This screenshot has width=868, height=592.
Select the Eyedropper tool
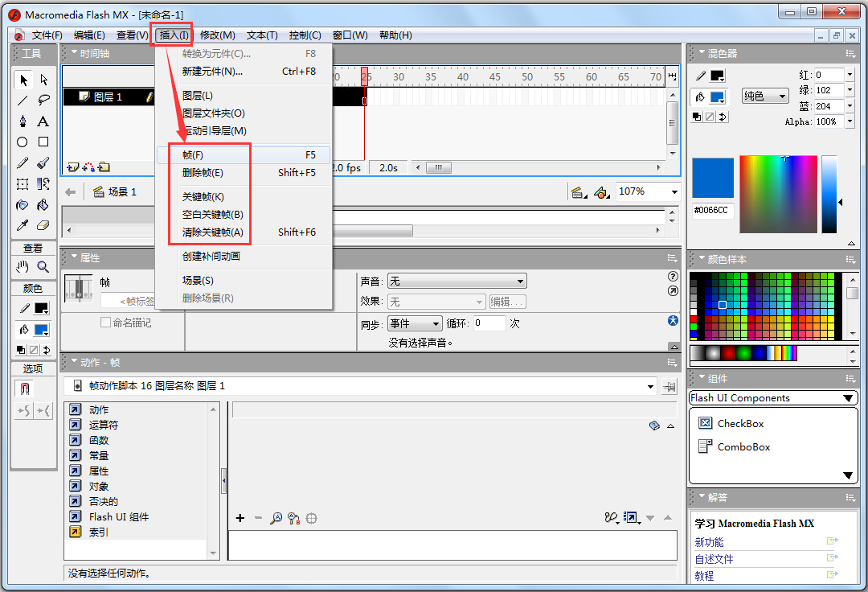click(23, 225)
